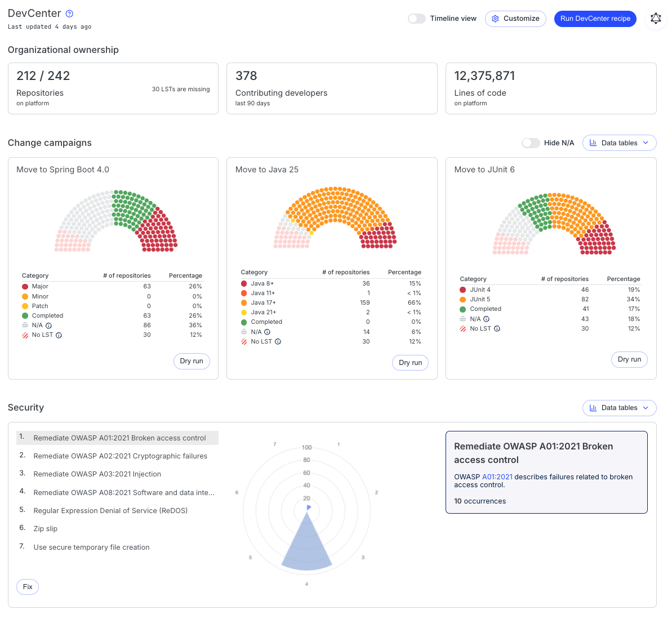This screenshot has height=619, width=672.
Task: Click the orange Java 17+ legend swatch
Action: 244,303
